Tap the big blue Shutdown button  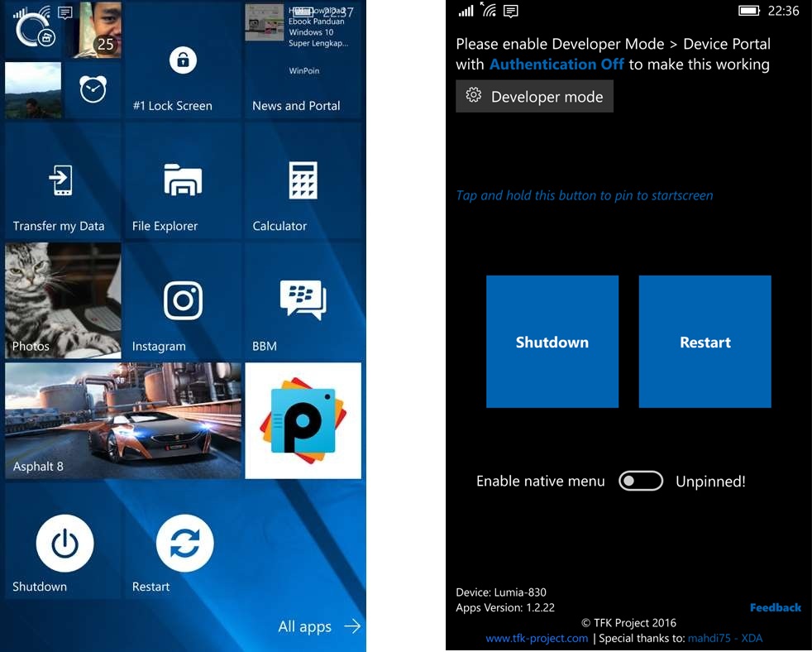coord(552,342)
